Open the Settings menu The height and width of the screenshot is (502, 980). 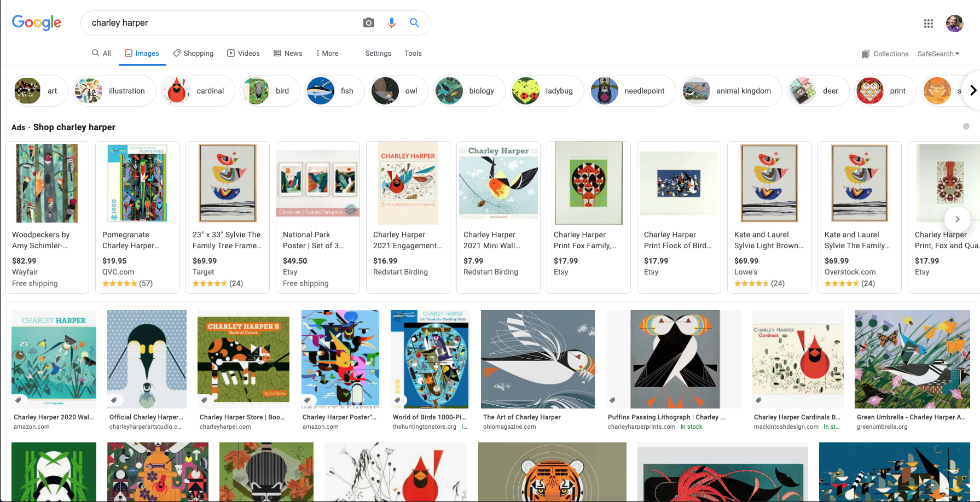click(x=378, y=53)
